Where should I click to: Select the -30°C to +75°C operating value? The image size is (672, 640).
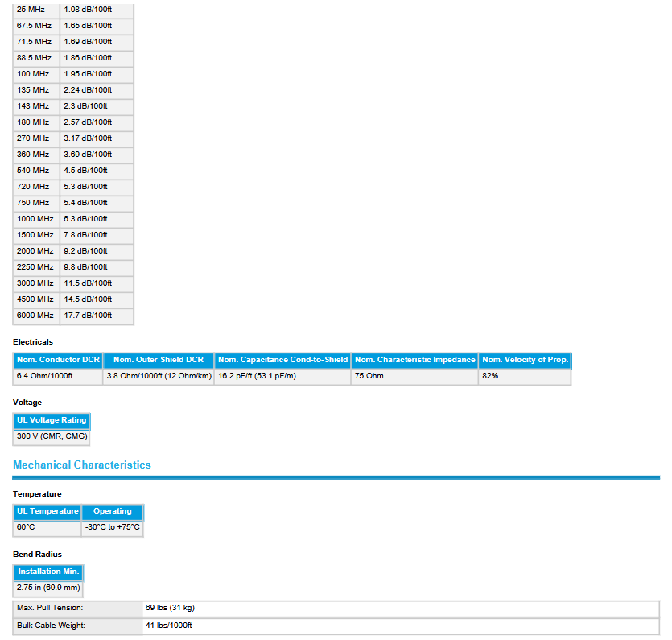pos(113,527)
